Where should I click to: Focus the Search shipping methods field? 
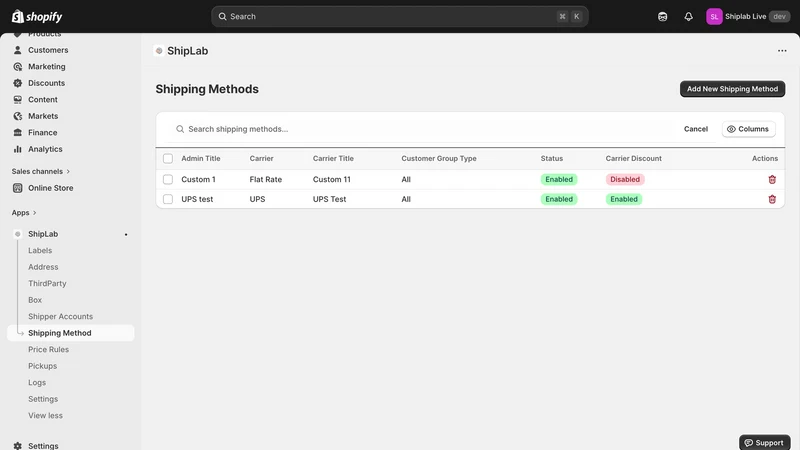pyautogui.click(x=423, y=129)
